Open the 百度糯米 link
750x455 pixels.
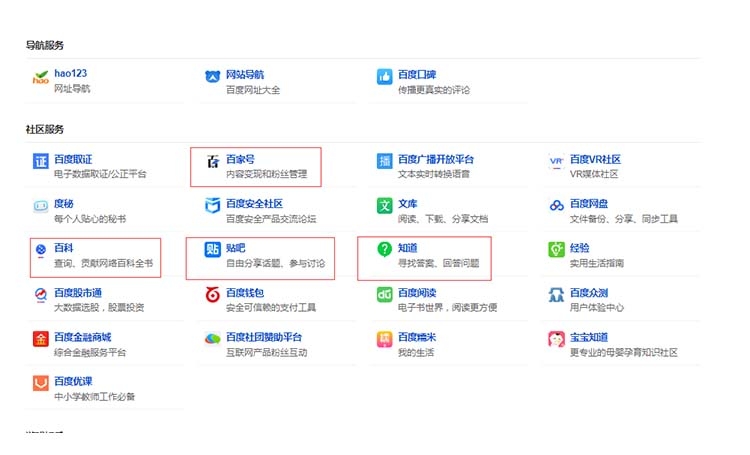417,337
